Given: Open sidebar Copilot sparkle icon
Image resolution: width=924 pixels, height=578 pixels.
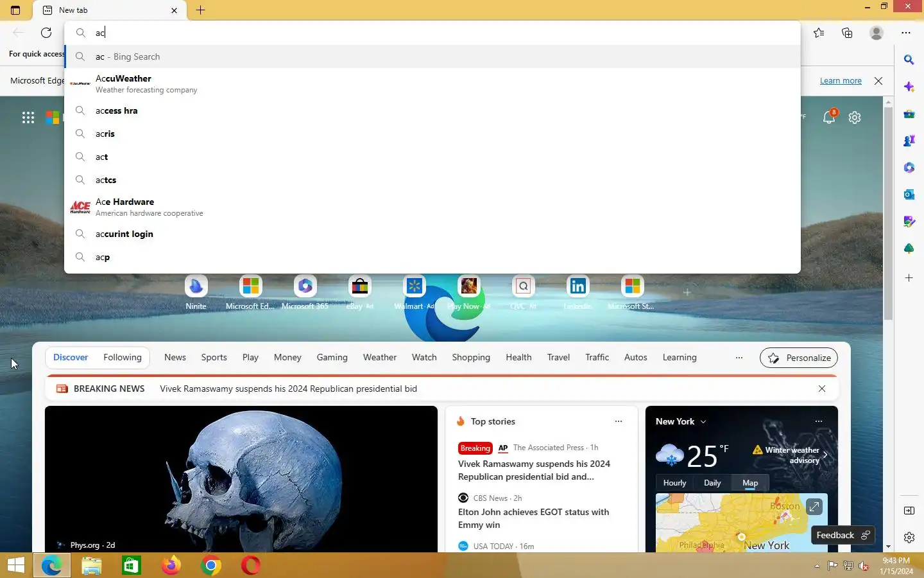Looking at the screenshot, I should [x=909, y=87].
